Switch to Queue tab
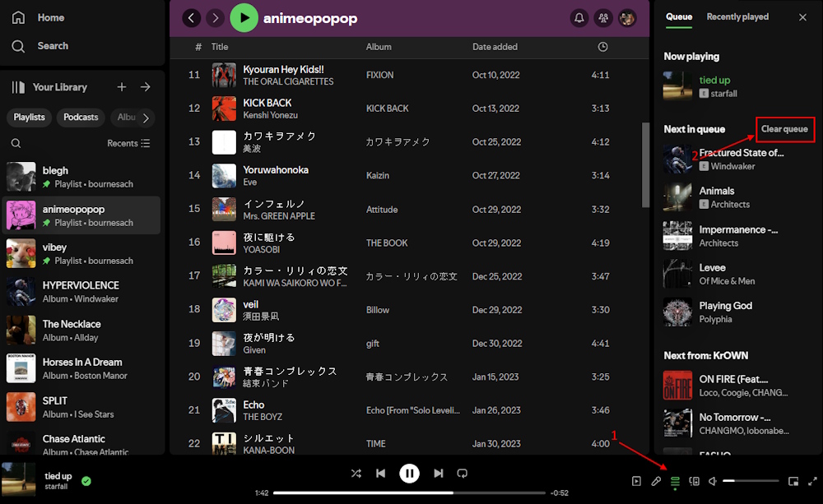The height and width of the screenshot is (504, 823). click(679, 16)
